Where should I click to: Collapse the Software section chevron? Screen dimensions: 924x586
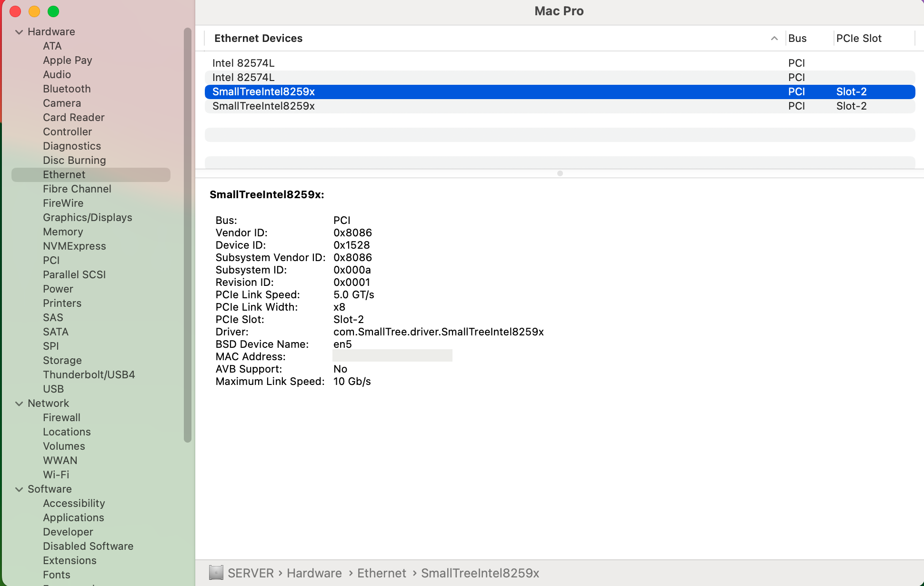19,489
